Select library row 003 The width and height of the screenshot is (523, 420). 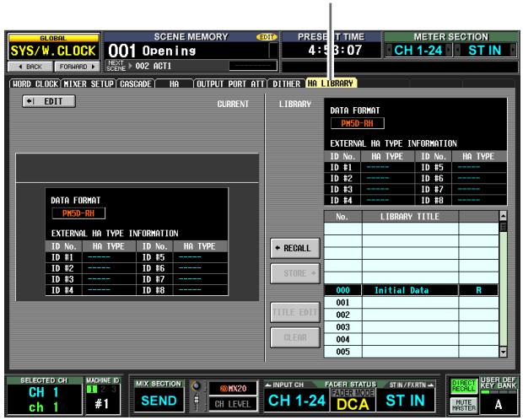tap(411, 327)
